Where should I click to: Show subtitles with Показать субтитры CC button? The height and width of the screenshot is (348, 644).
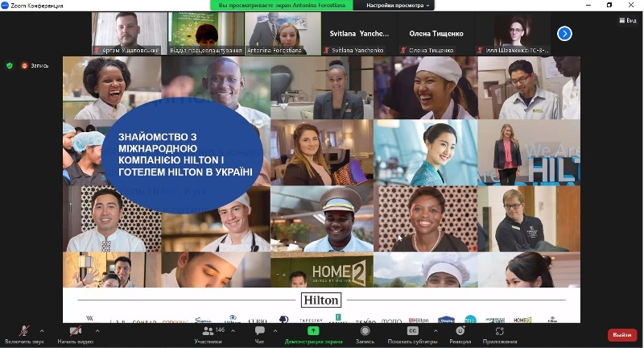coord(412,335)
